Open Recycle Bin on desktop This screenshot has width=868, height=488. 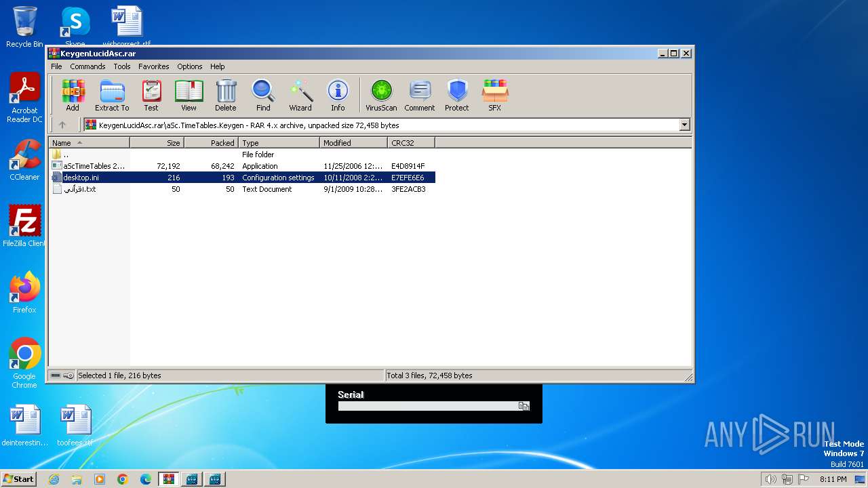(24, 27)
